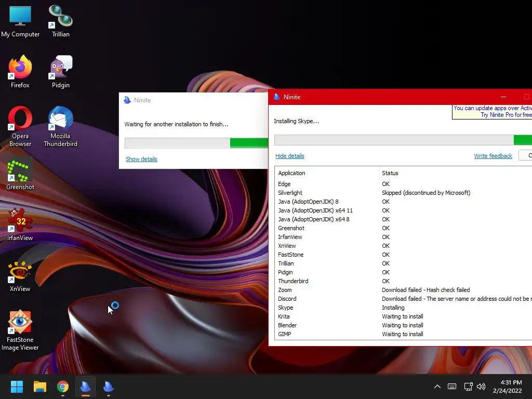The height and width of the screenshot is (399, 532).
Task: Select the FastStone Image Viewer shortcut
Action: click(x=20, y=330)
